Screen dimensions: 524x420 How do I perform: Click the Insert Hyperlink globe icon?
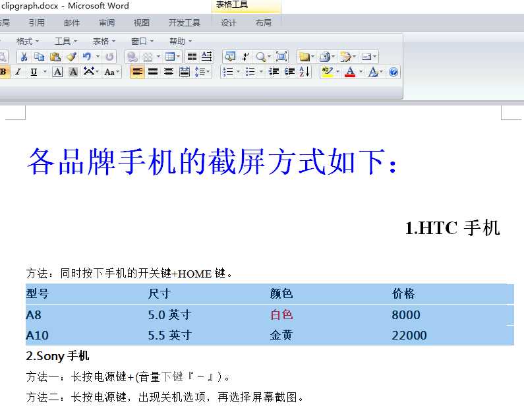tap(132, 57)
